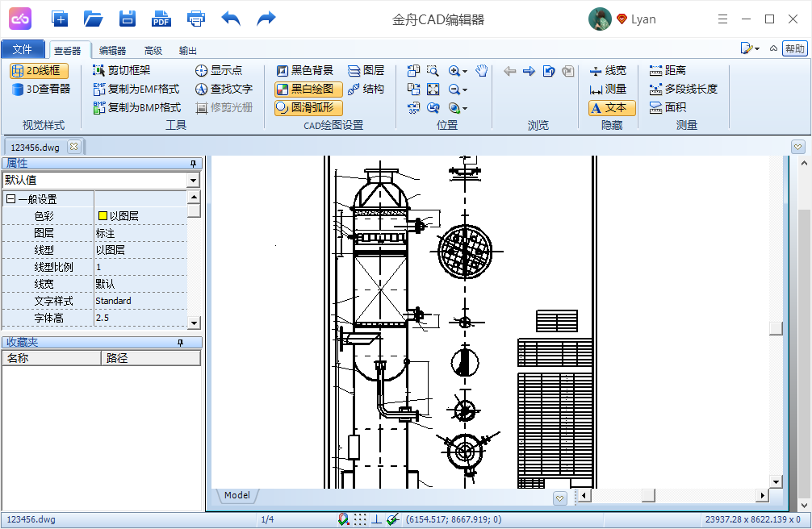812x529 pixels.
Task: Click the print icon in title bar
Action: coord(195,19)
